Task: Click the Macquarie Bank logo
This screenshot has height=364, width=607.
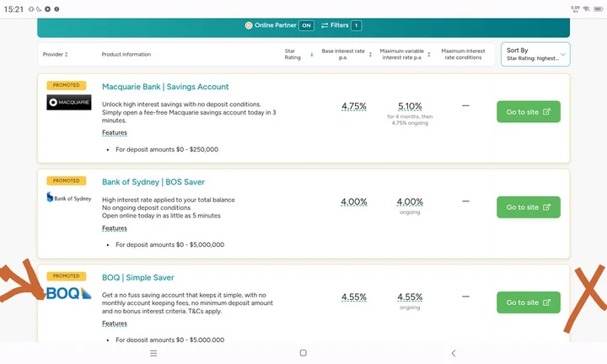Action: point(69,103)
